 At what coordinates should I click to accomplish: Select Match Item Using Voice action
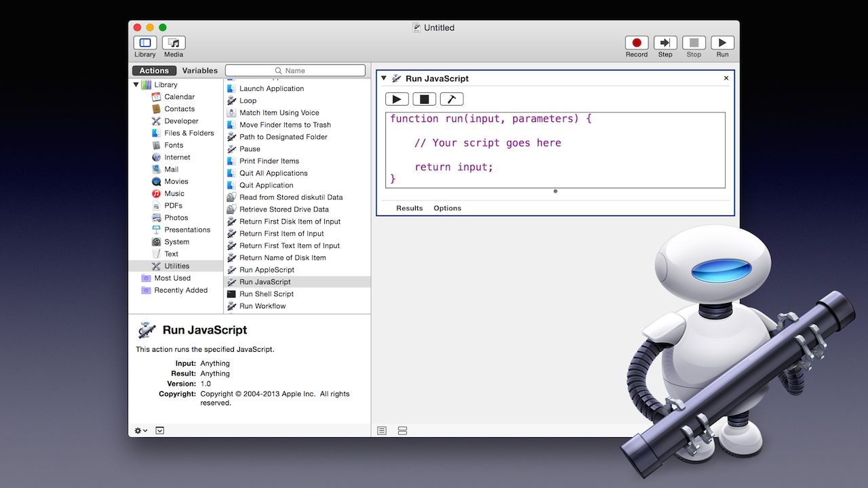coord(279,113)
